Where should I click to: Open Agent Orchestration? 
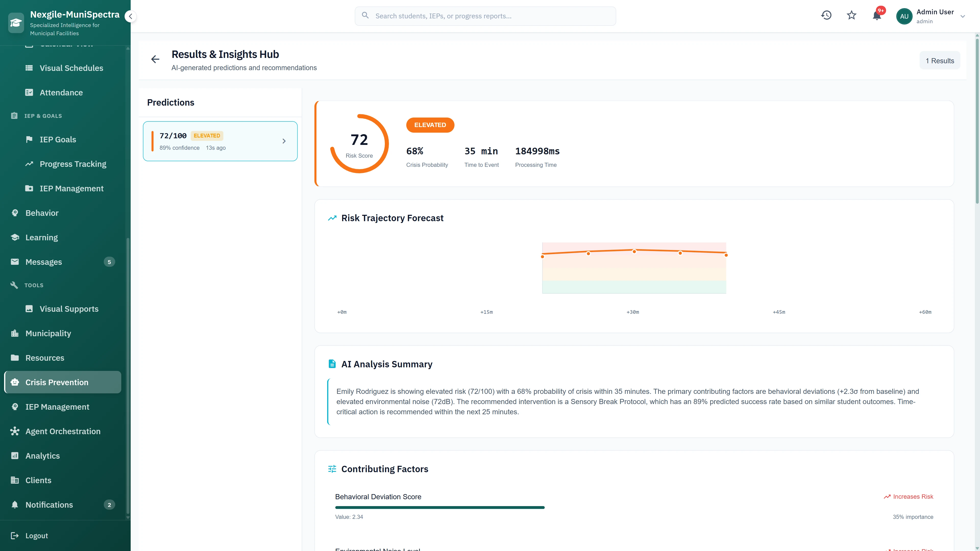62,431
